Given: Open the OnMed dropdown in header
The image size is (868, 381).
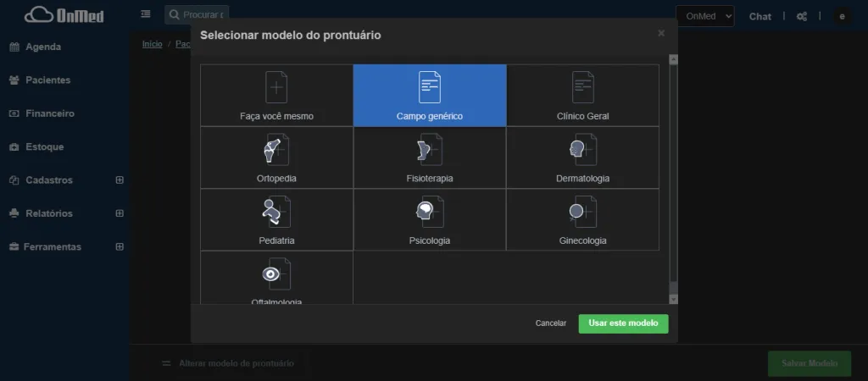Looking at the screenshot, I should (x=704, y=16).
